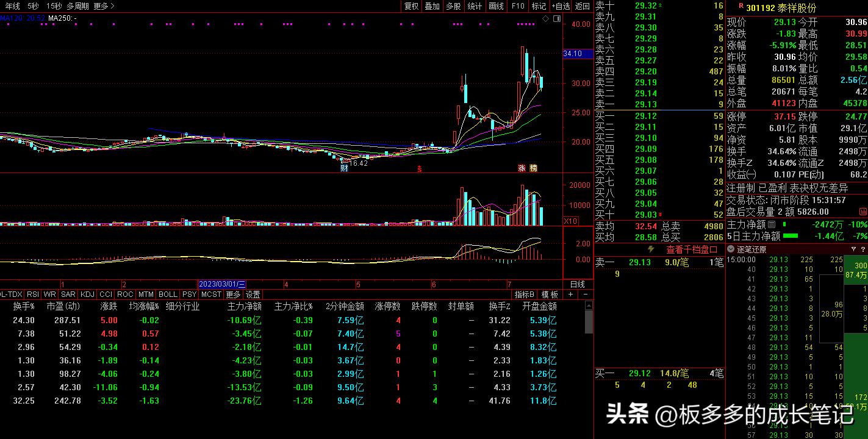The image size is (868, 439).
Task: Switch to the KDJ indicator tab
Action: 87,294
